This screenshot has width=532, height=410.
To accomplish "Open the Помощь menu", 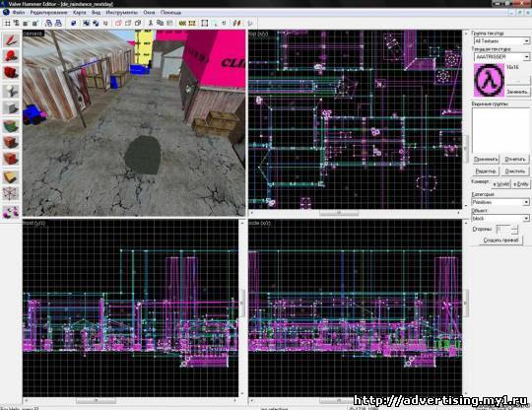I will [x=170, y=12].
